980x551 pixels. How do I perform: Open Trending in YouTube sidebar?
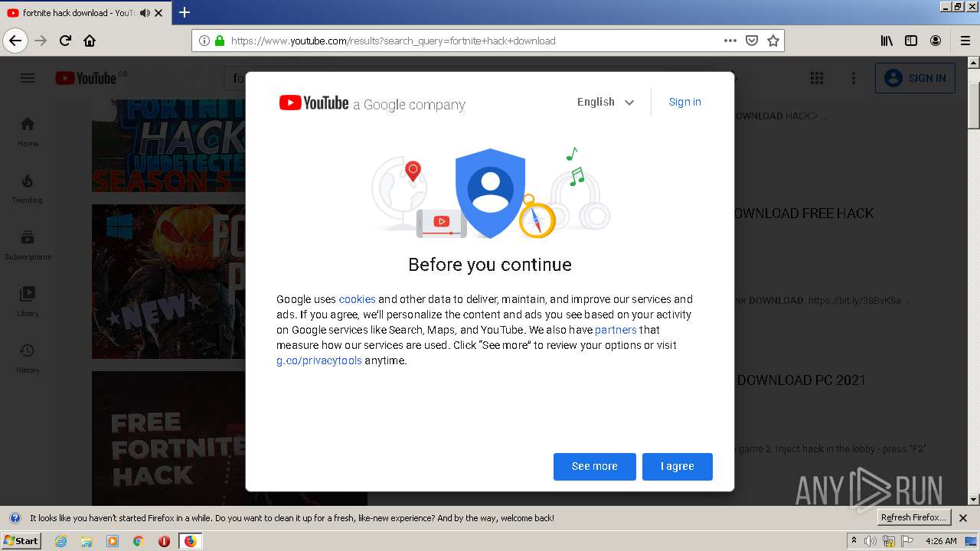tap(28, 188)
